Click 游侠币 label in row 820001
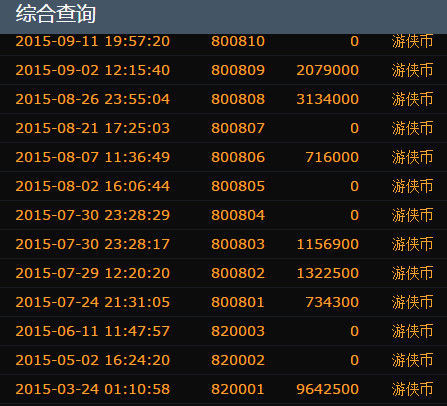The image size is (447, 406). click(412, 389)
